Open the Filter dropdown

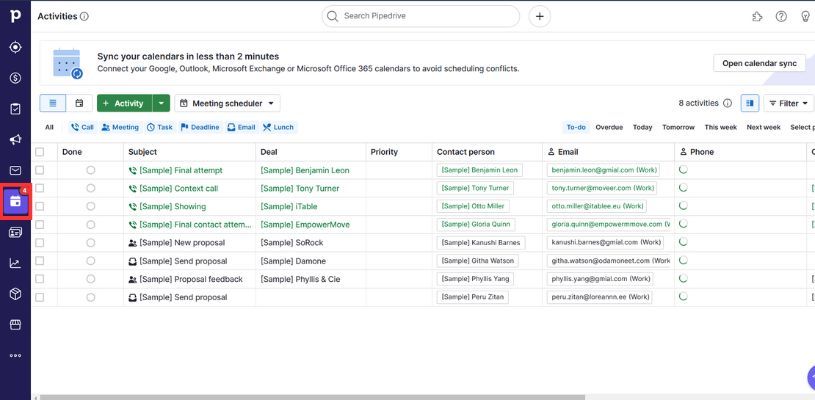788,103
